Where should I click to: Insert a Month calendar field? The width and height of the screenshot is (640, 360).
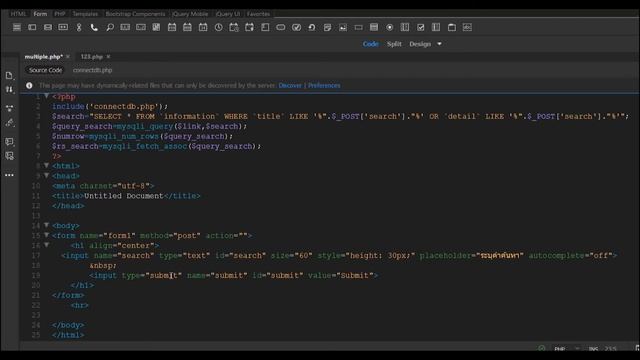tap(172, 27)
